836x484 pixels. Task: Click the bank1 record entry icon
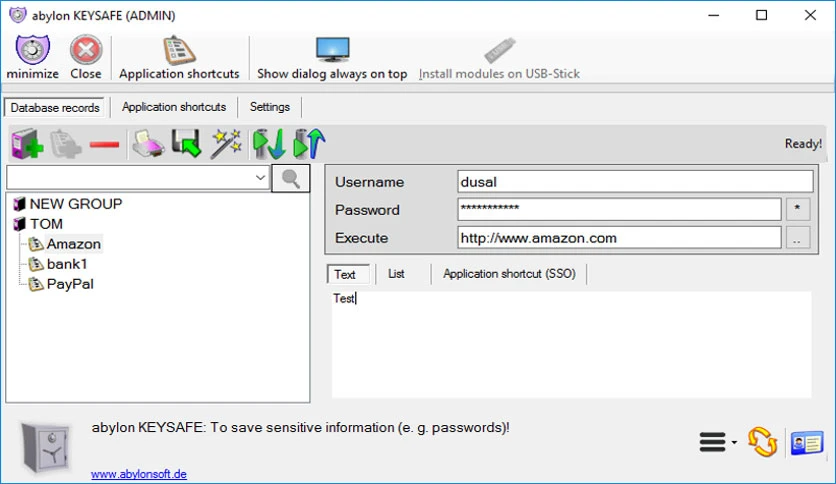(36, 264)
